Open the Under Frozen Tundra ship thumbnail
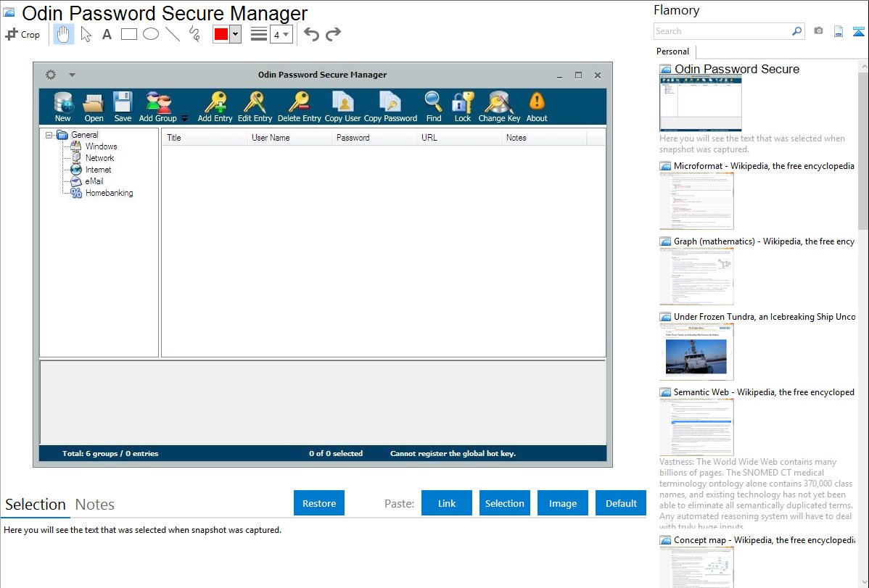The height and width of the screenshot is (588, 869). 696,352
